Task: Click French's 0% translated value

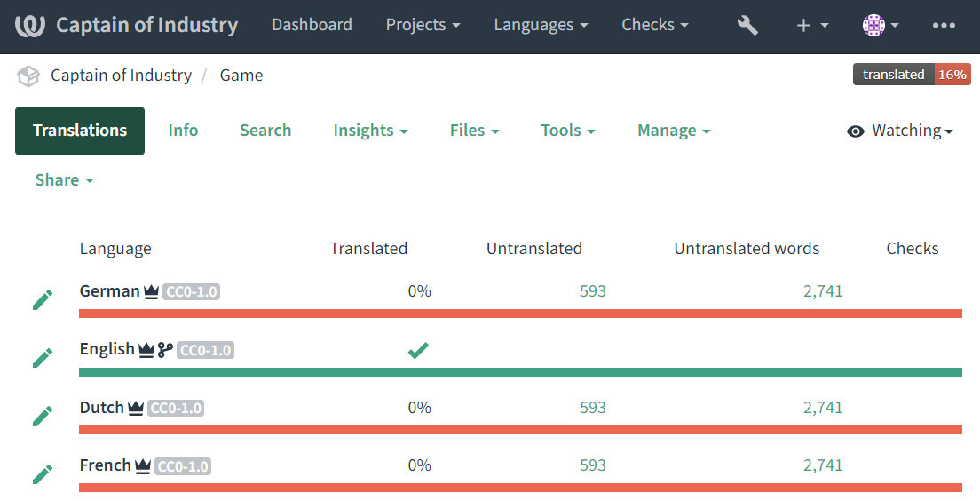Action: 419,465
